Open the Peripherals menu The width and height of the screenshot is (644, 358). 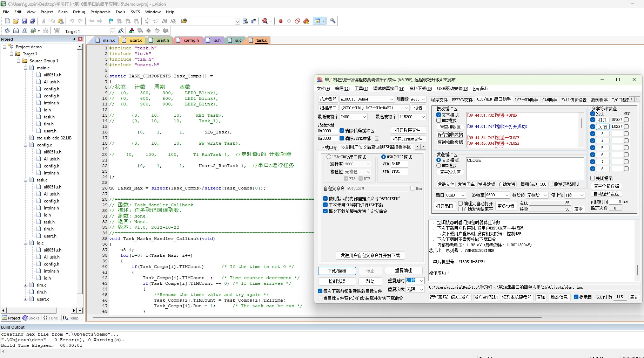tap(100, 12)
